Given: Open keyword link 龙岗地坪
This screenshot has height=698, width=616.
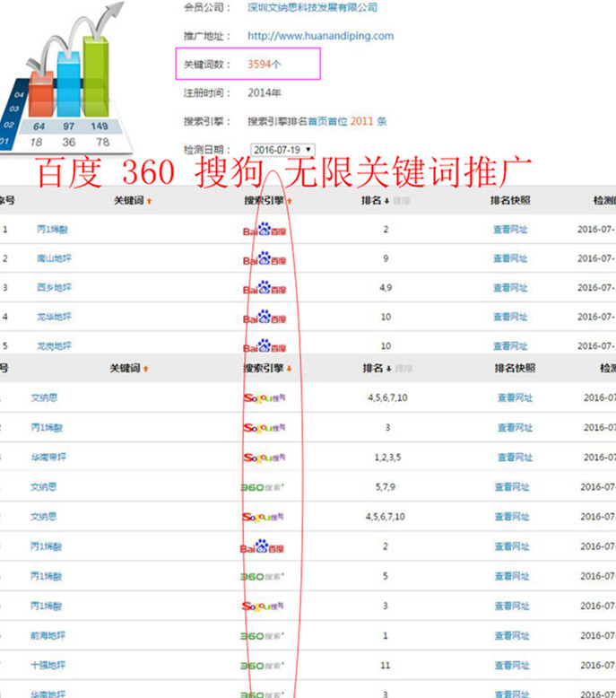Looking at the screenshot, I should click(54, 346).
